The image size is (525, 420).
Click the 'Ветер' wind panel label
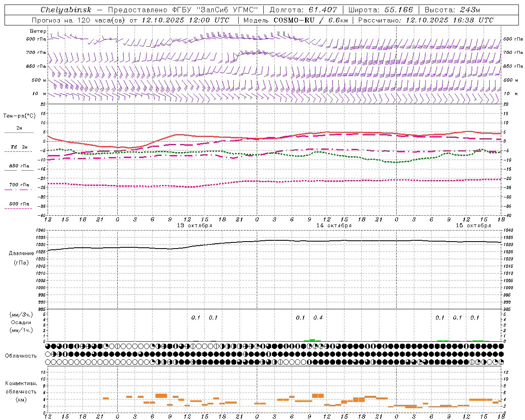click(38, 31)
